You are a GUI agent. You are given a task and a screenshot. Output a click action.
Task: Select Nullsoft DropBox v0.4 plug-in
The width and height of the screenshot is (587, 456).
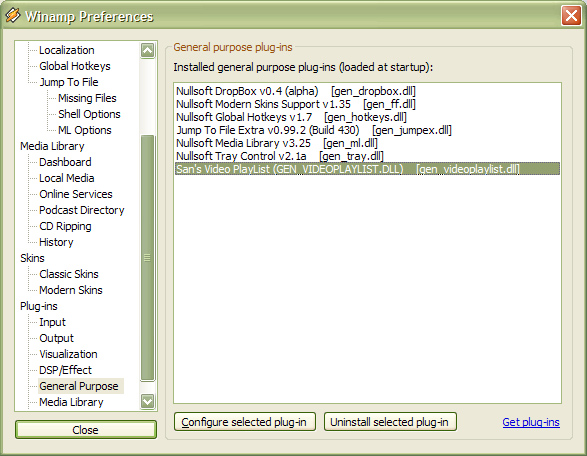[296, 91]
